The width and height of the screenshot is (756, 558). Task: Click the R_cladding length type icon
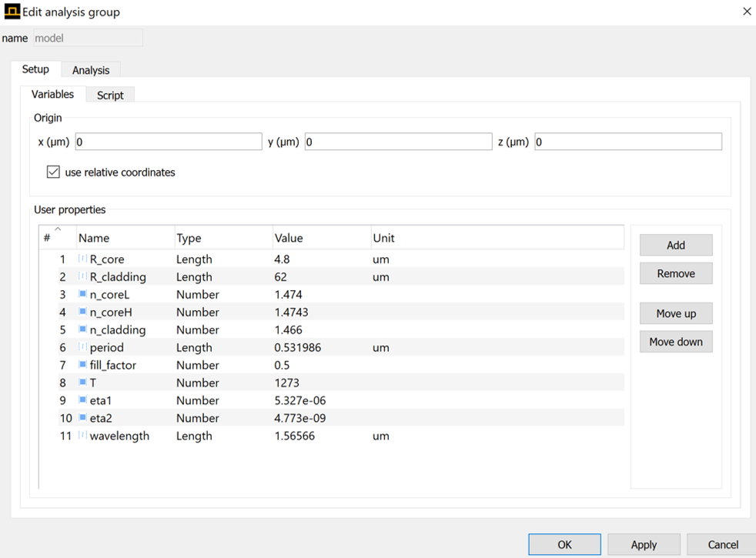click(x=82, y=276)
